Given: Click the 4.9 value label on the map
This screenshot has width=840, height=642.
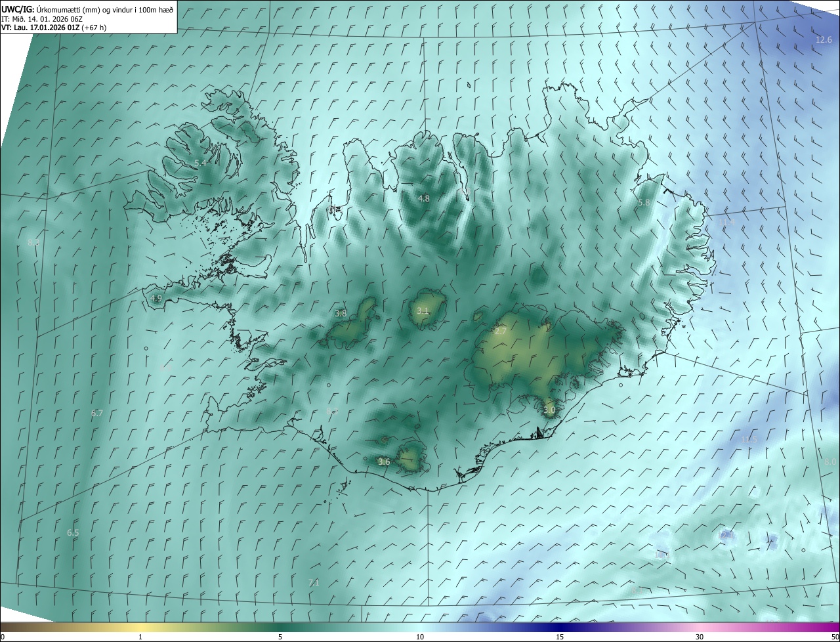Looking at the screenshot, I should tap(156, 298).
